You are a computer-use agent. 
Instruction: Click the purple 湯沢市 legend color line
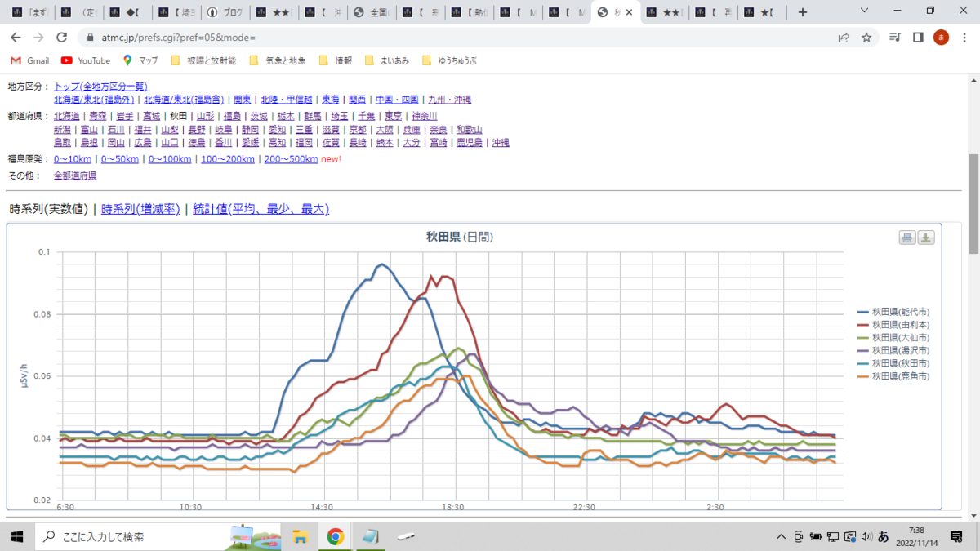click(x=862, y=351)
